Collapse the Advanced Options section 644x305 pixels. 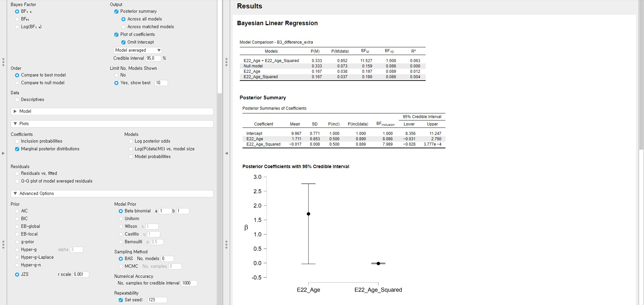[112, 194]
